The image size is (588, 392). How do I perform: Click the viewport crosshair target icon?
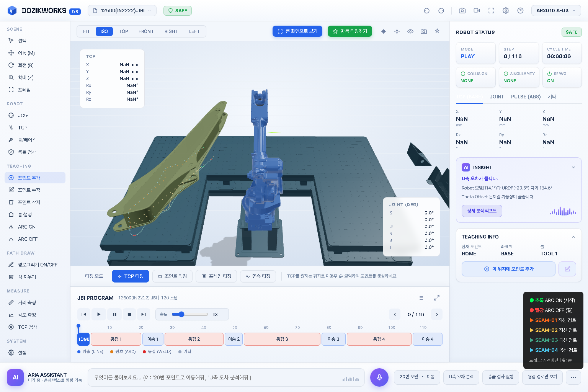(x=384, y=31)
